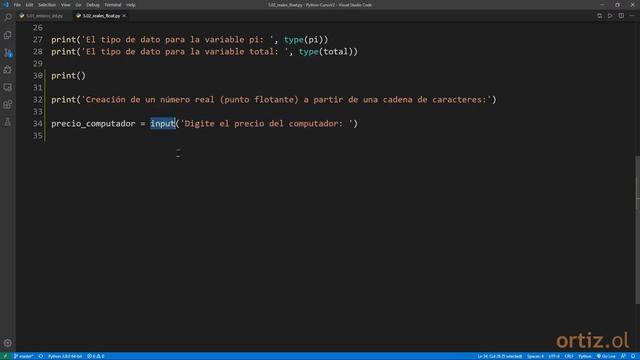Viewport: 640px width, 360px height.
Task: Open the Help menu
Action: [x=131, y=5]
